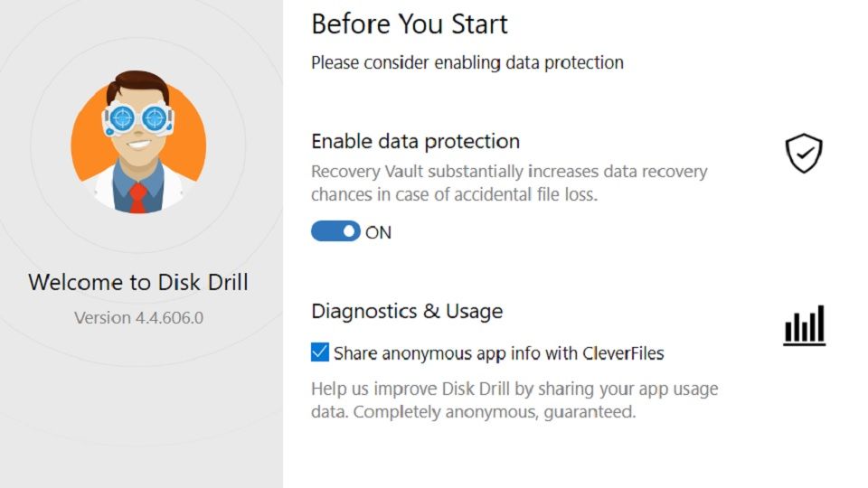Click the shield checkmark data protection icon
868x488 pixels.
(803, 154)
